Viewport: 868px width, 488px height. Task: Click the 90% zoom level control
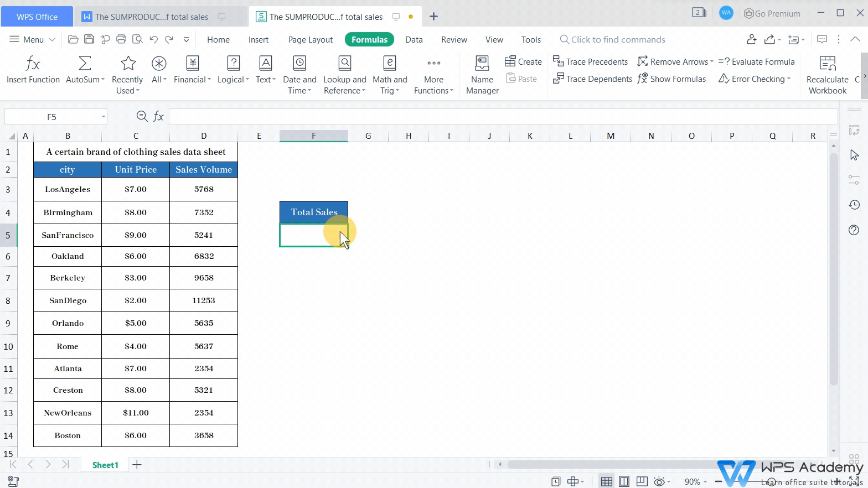pyautogui.click(x=693, y=481)
